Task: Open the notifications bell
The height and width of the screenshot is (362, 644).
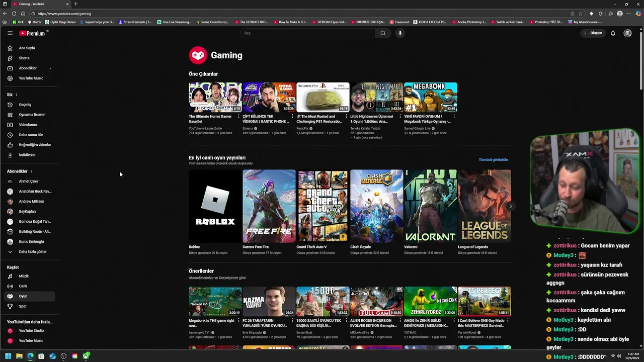Action: 613,33
